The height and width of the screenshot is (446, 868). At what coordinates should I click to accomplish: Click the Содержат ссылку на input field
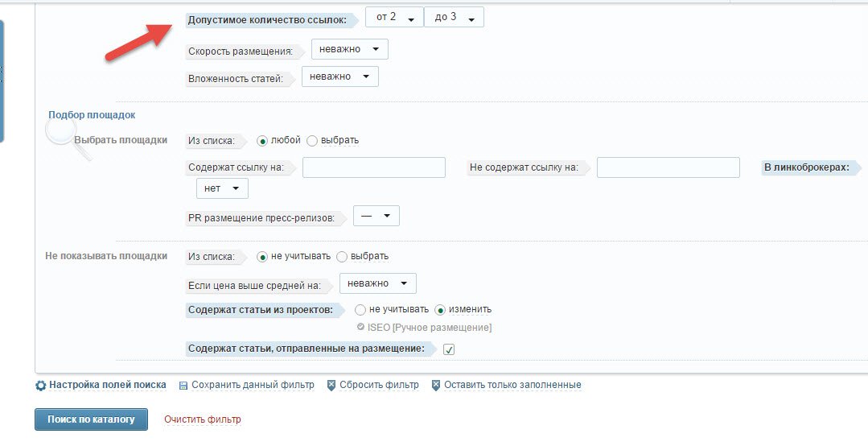click(x=374, y=167)
